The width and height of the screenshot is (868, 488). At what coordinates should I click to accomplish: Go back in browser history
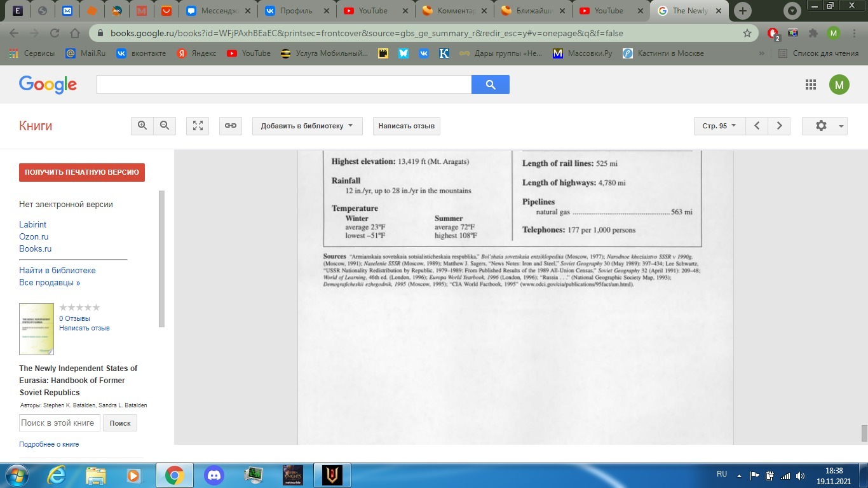(x=14, y=33)
